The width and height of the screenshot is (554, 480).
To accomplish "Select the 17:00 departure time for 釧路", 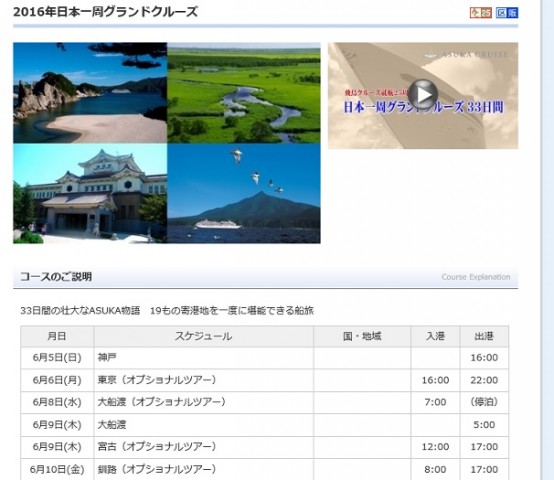I will [484, 469].
